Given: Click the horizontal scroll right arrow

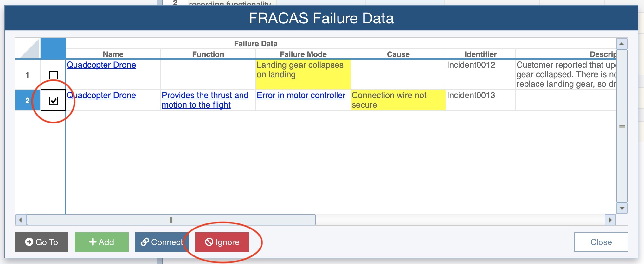Looking at the screenshot, I should (610, 220).
